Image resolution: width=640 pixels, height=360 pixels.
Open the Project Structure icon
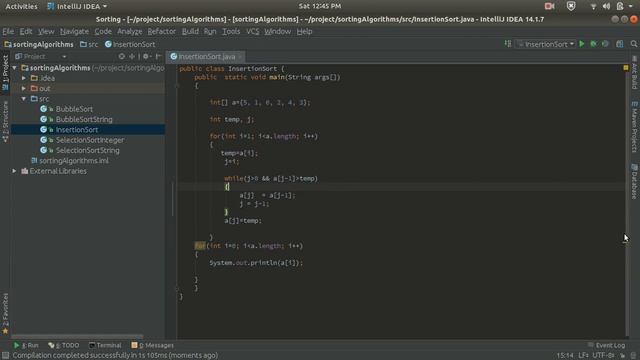click(x=620, y=44)
